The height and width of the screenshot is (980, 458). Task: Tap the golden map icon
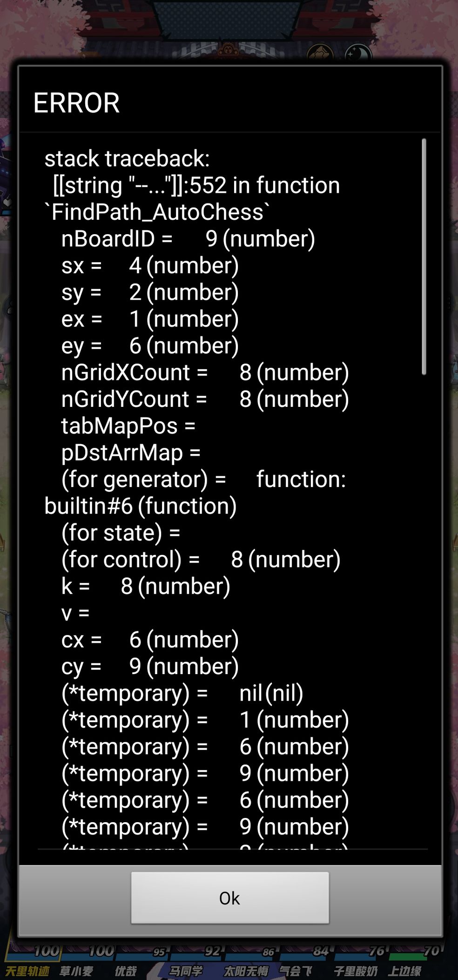coord(320,53)
